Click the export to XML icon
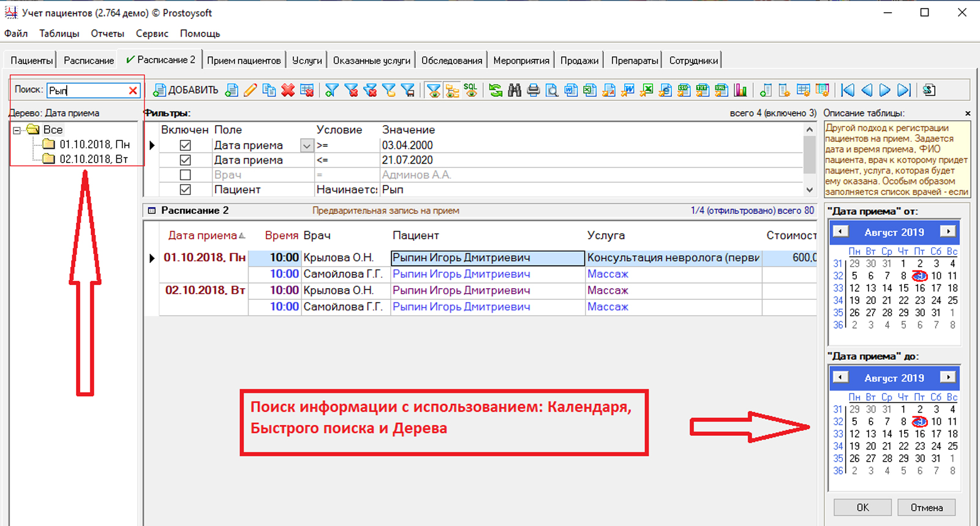This screenshot has width=980, height=526. [722, 90]
